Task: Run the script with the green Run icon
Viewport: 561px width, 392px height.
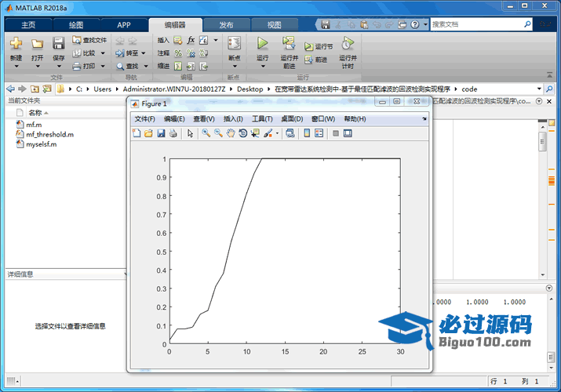Action: [x=262, y=43]
